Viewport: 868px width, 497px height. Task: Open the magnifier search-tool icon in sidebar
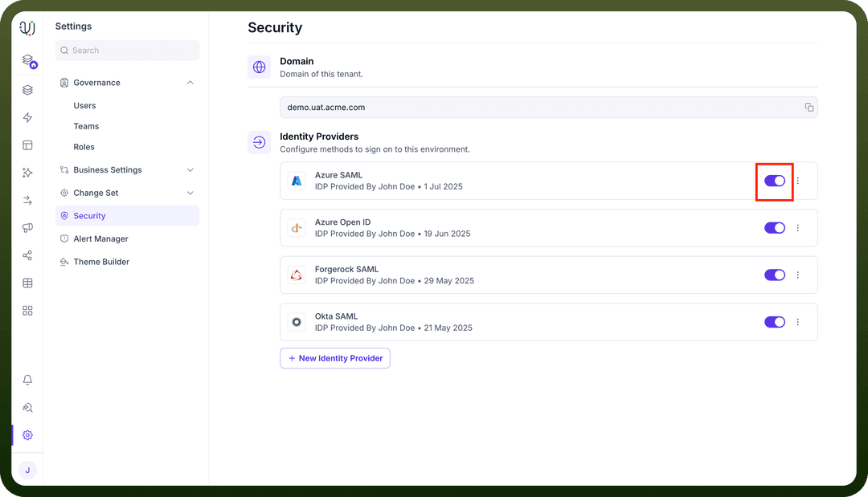(27, 407)
